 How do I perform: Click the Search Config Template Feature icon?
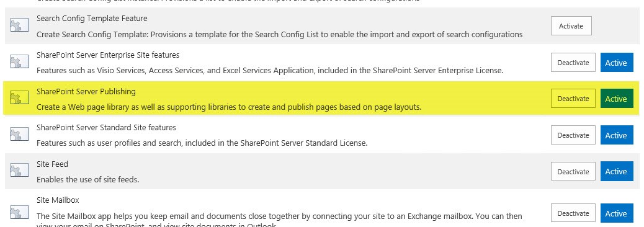coord(19,25)
